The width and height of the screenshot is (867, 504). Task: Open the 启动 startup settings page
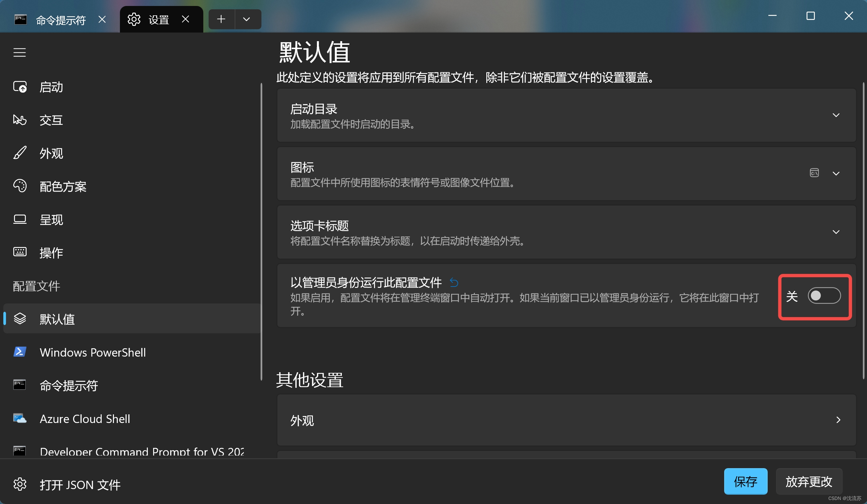tap(51, 87)
